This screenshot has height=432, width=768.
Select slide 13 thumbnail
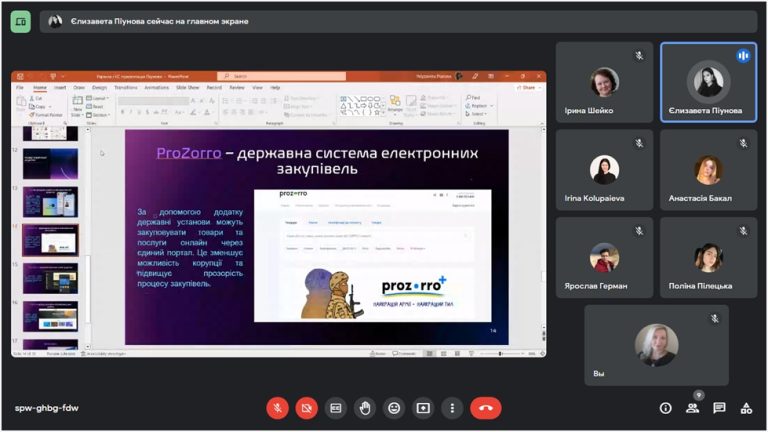pos(50,202)
